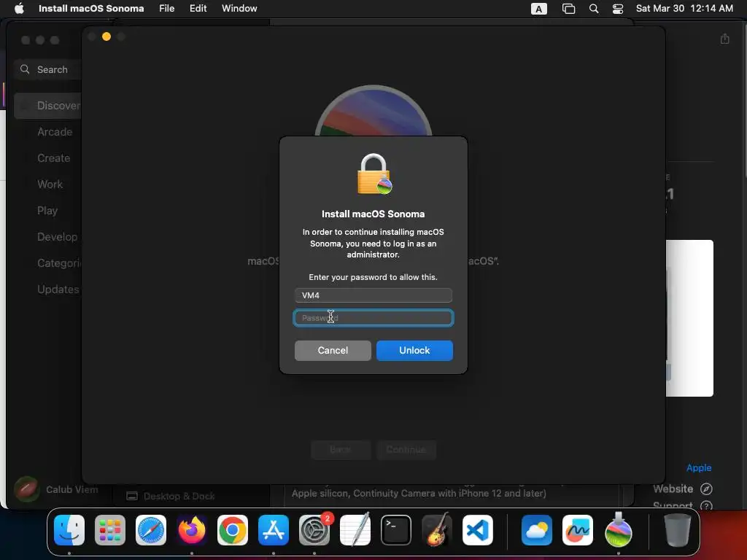Select Develop in App Store sidebar
The width and height of the screenshot is (747, 560).
point(57,237)
